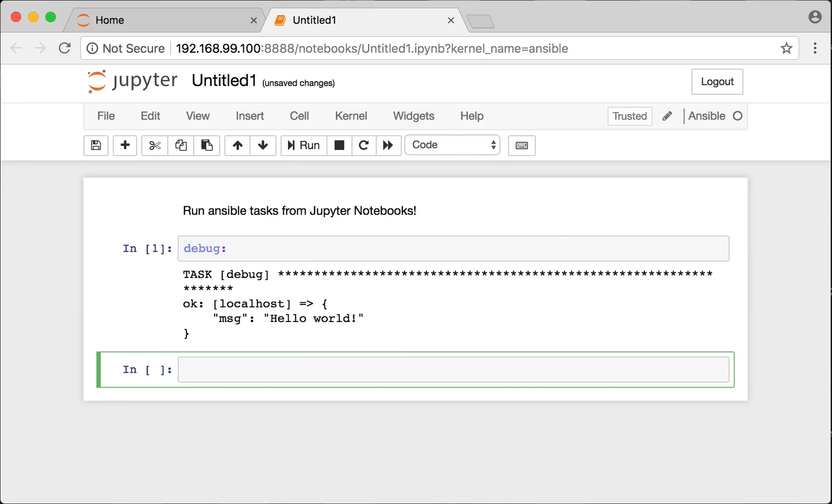This screenshot has width=832, height=504.
Task: Move the selected cell up
Action: point(238,145)
